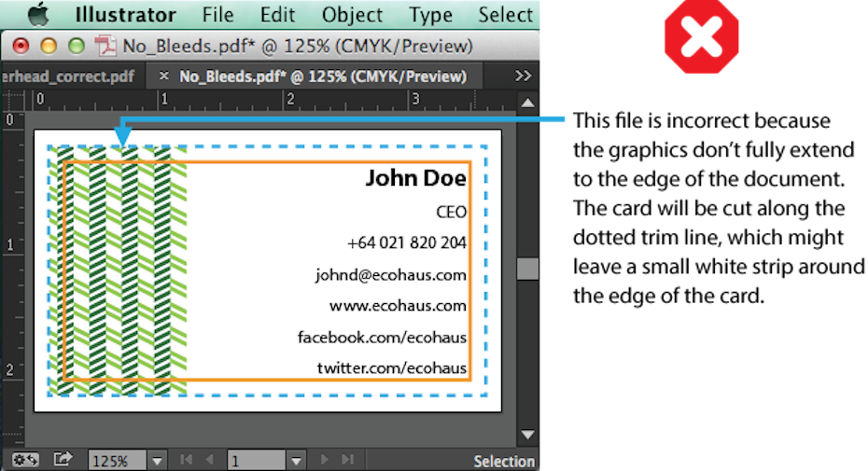Expand the artboard number dropdown
Viewport: 868px width, 471px height.
tap(296, 461)
